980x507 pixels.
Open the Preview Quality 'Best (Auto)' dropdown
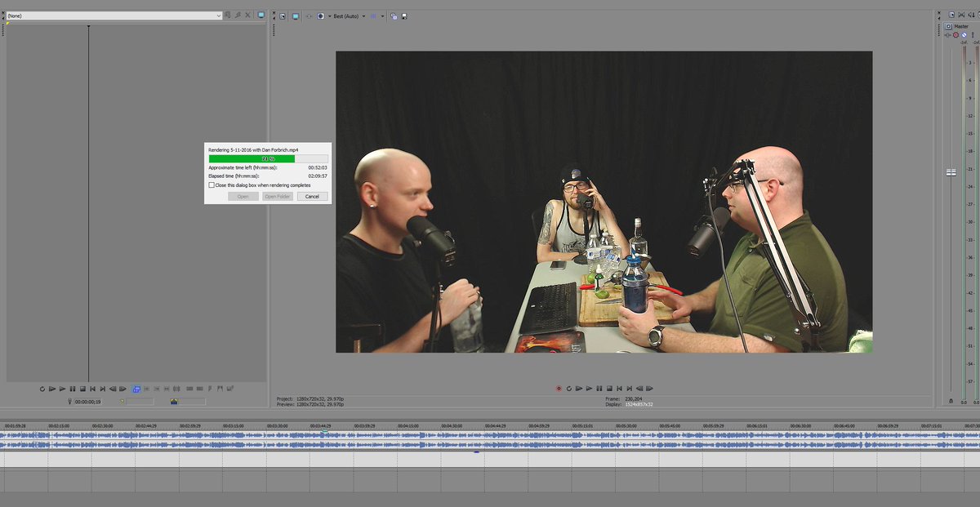(x=348, y=16)
